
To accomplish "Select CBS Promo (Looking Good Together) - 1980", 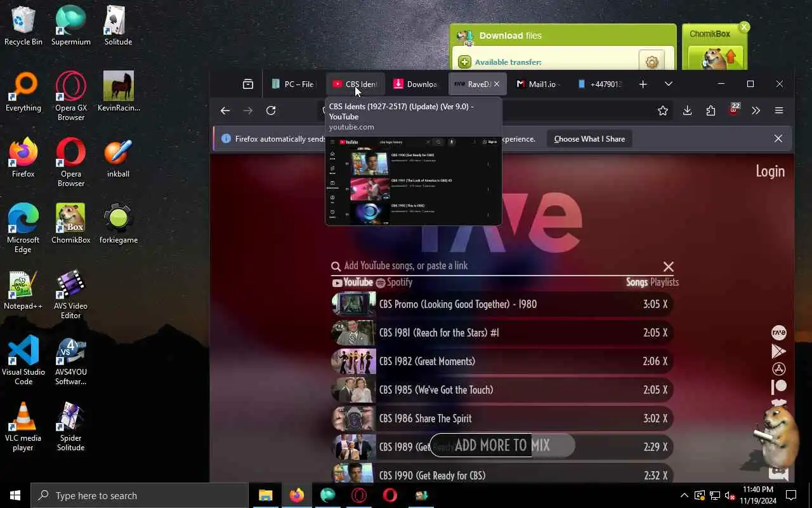I will click(x=502, y=304).
